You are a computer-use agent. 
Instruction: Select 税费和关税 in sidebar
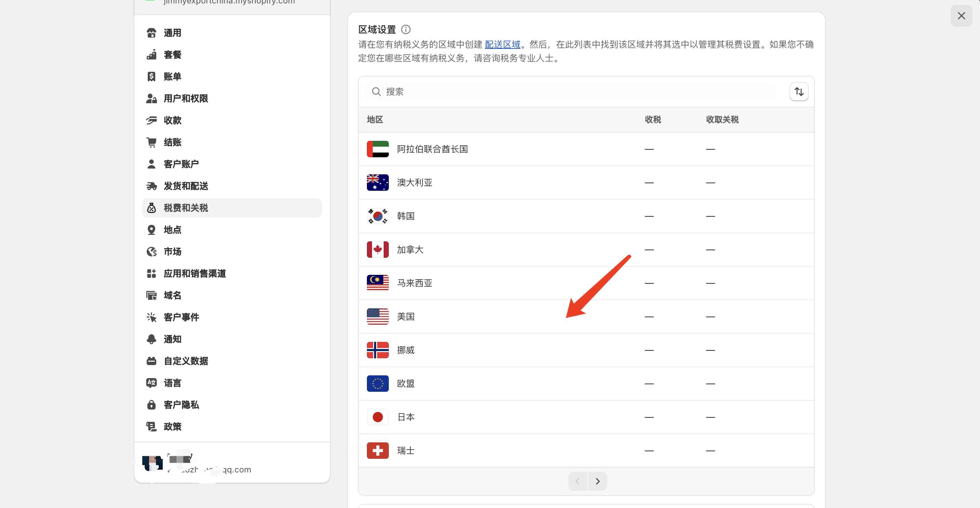[232, 208]
